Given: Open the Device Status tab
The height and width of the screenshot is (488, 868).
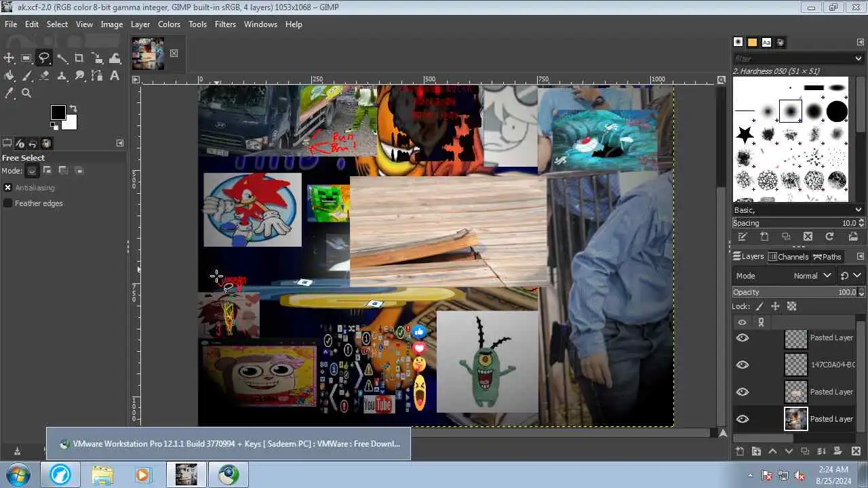Looking at the screenshot, I should point(20,144).
